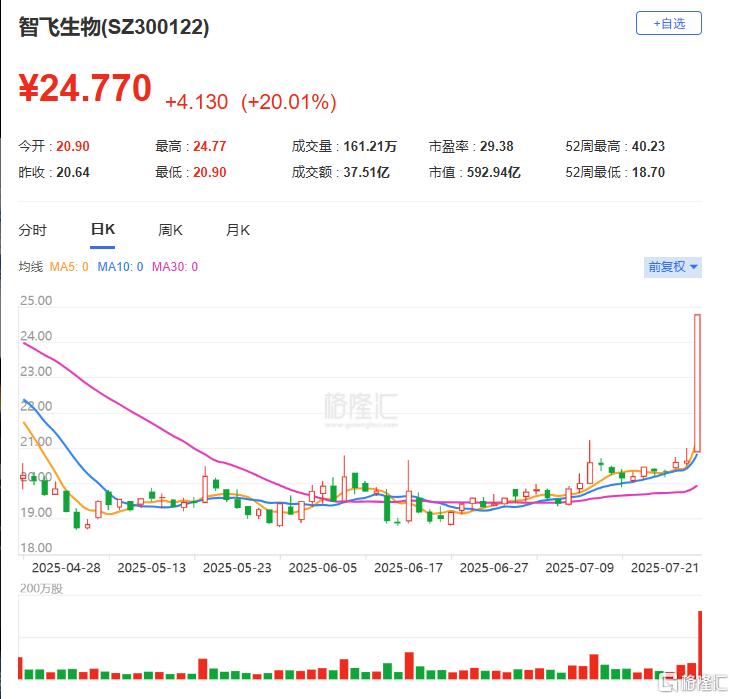
Task: Click the 2025-04-28 date axis label
Action: 66,568
